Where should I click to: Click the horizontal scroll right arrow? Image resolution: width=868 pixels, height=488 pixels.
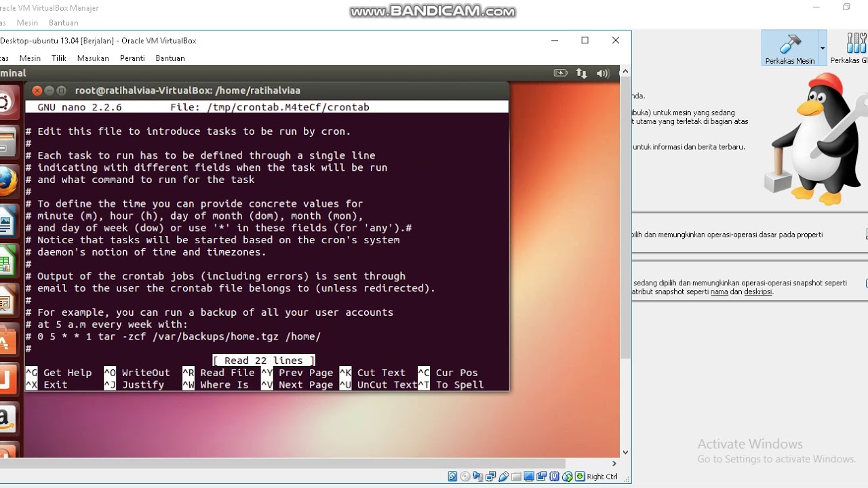click(614, 464)
